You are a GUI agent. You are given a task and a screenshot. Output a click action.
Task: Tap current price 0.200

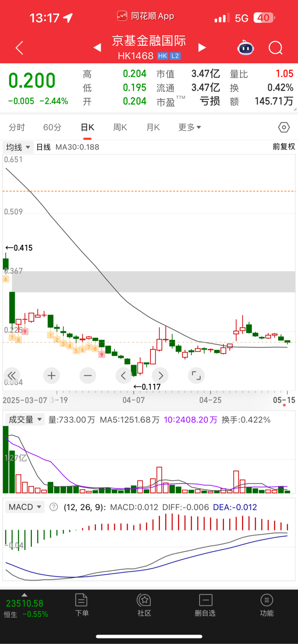click(x=32, y=81)
